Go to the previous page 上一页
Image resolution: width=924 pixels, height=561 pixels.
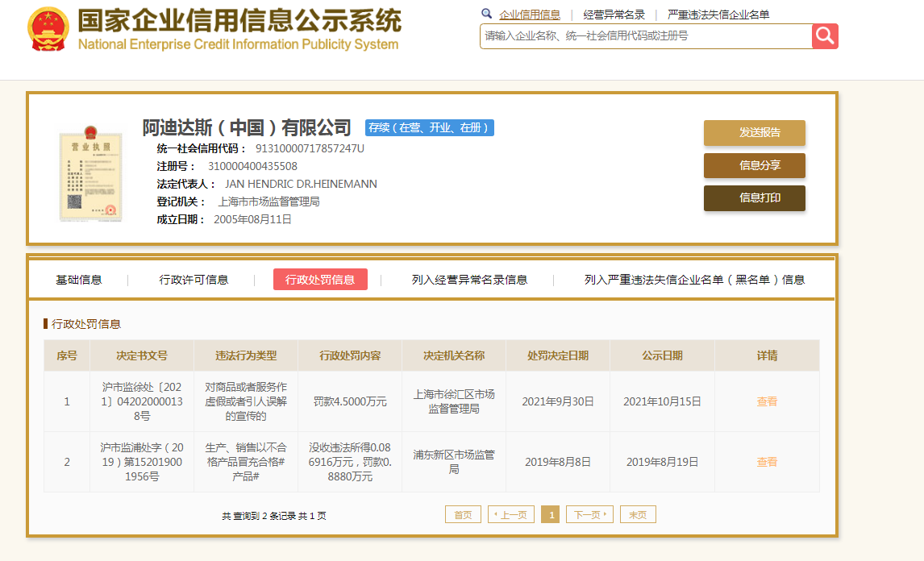511,514
